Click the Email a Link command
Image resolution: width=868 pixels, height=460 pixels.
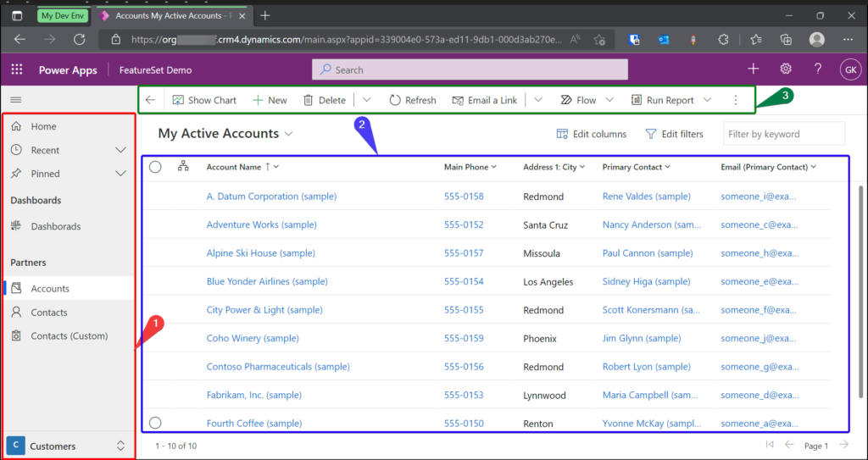[x=484, y=100]
